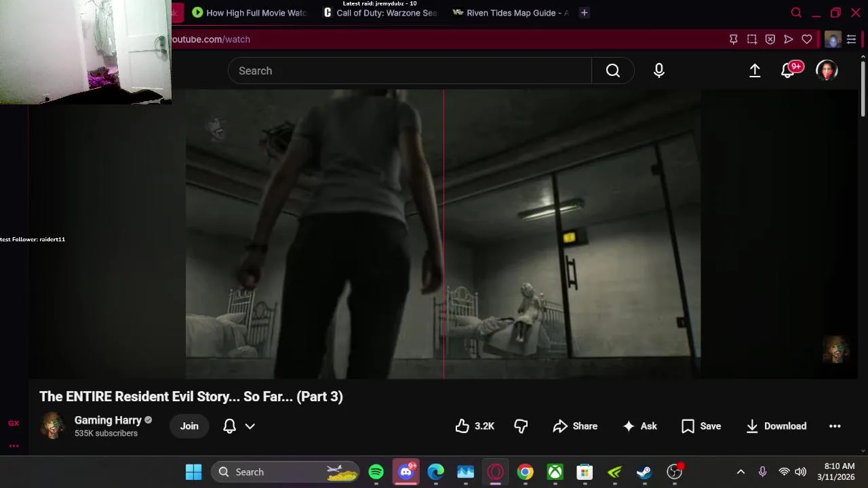
Task: Switch to Call of Duty Warzone tab
Action: pos(380,13)
